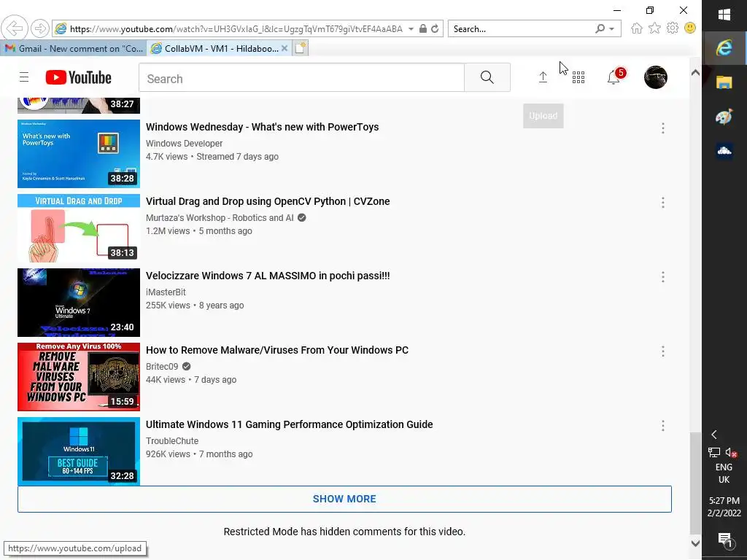Open the YouTube hamburger guide menu
Screen dimensions: 747x560
click(x=24, y=77)
